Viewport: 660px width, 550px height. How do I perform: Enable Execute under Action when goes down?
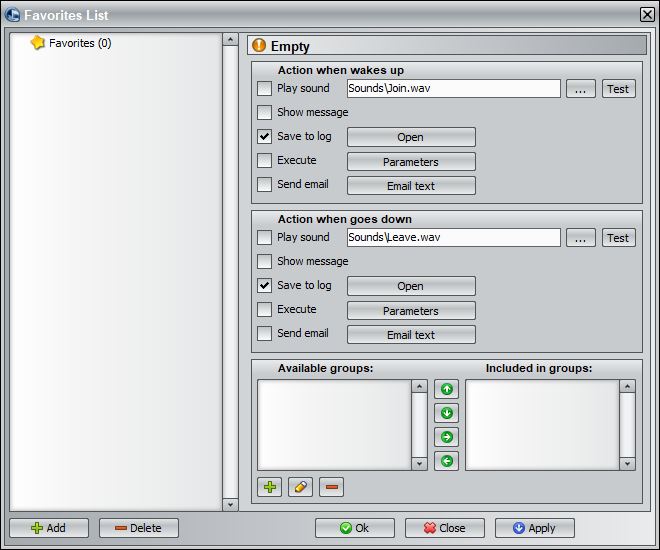click(x=264, y=309)
